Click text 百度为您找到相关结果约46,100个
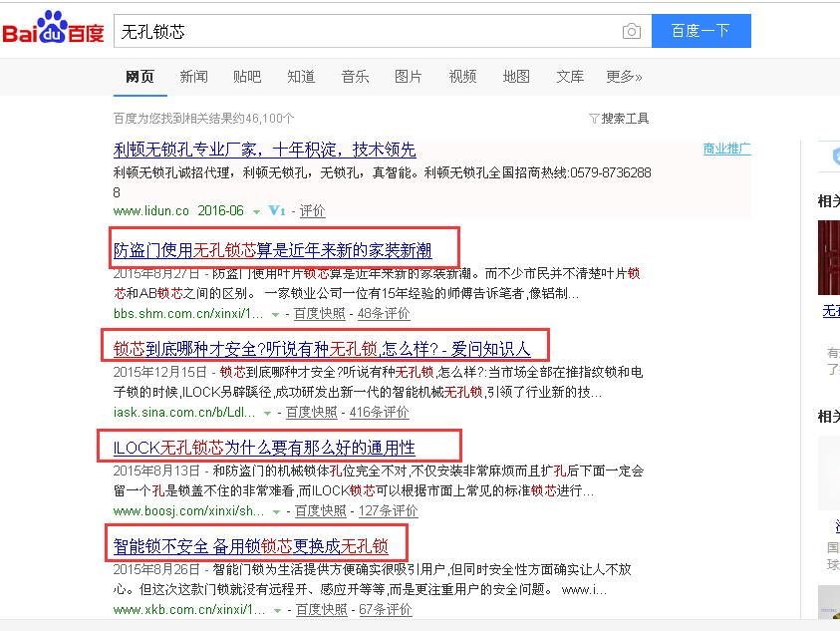Image resolution: width=840 pixels, height=631 pixels. [x=203, y=119]
